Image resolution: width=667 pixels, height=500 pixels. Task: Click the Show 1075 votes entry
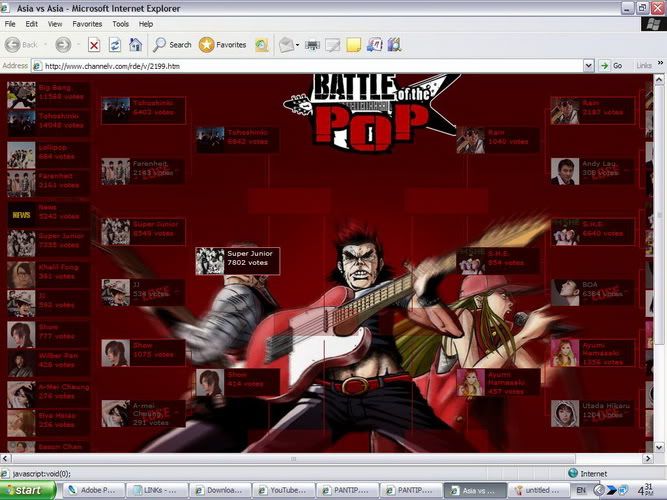click(143, 353)
